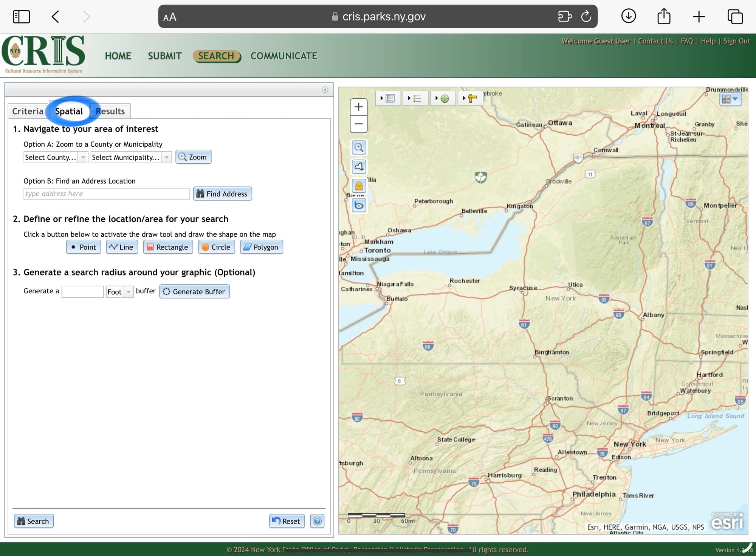Screen dimensions: 756x556
Task: Click the map zoom out minus button
Action: (x=358, y=124)
